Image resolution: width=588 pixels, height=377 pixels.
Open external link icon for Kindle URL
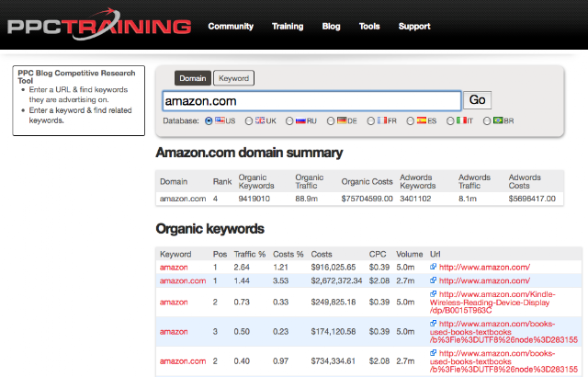(433, 293)
